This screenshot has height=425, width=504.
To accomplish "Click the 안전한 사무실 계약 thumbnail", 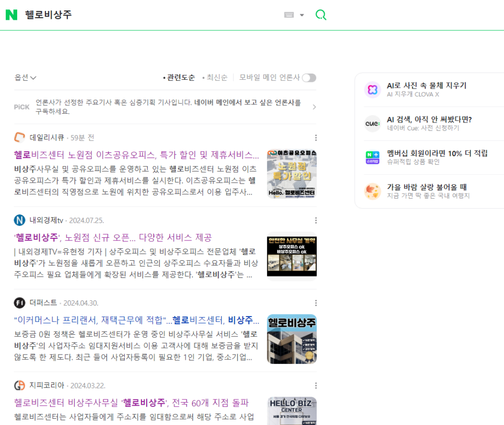I will [292, 257].
